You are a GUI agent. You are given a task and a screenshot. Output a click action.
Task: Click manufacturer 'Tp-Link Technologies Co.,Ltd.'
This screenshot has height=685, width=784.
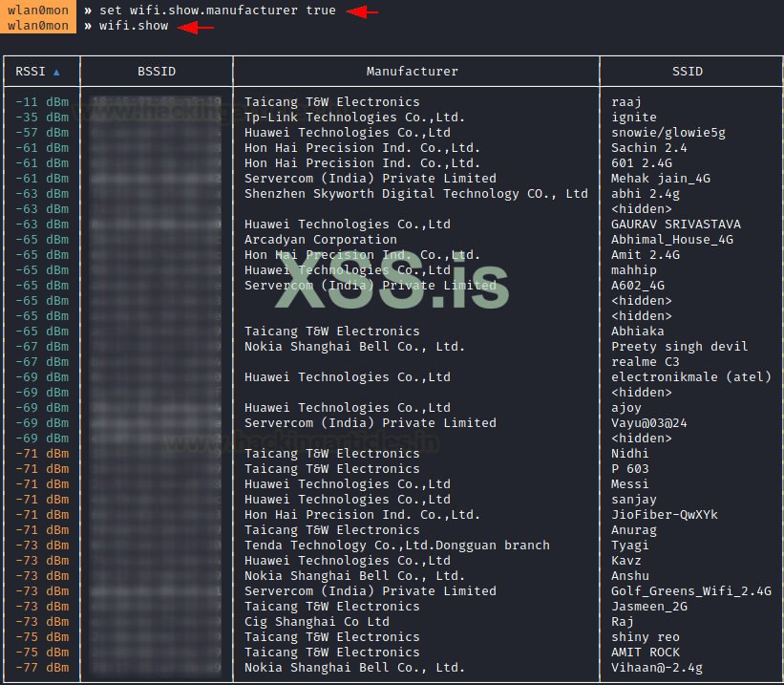[354, 118]
